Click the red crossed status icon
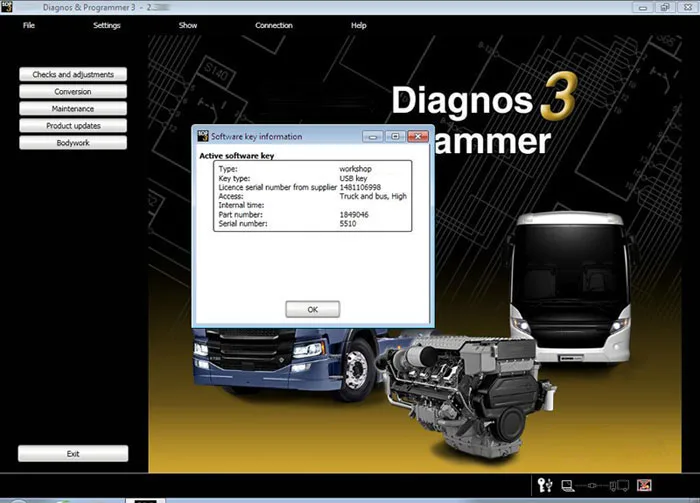The width and height of the screenshot is (700, 503). (x=644, y=485)
